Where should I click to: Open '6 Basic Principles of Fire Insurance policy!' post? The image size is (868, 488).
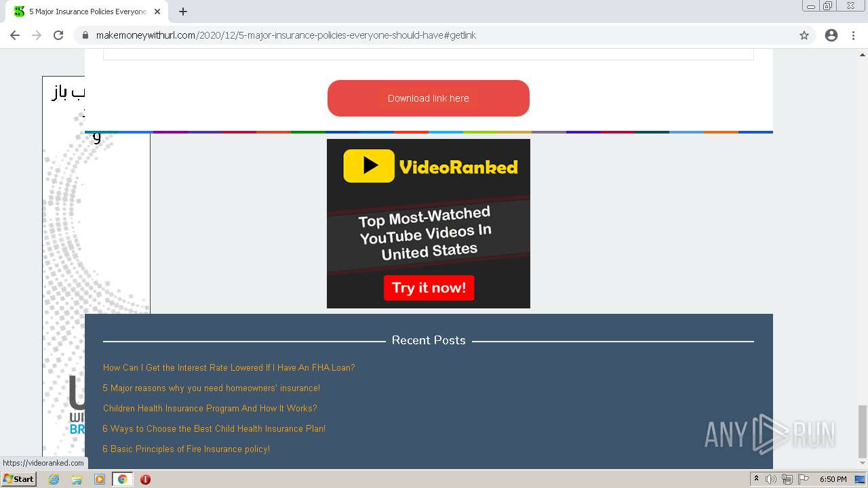click(x=186, y=449)
